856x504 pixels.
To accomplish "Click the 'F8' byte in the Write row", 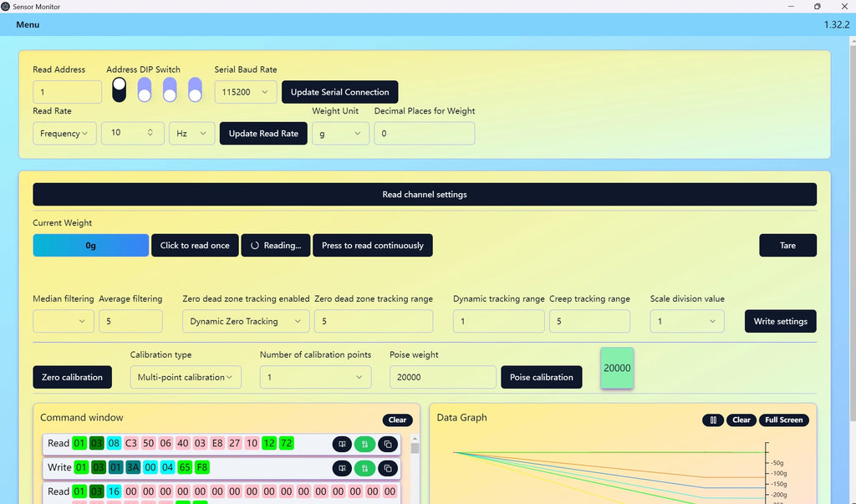I will 202,467.
